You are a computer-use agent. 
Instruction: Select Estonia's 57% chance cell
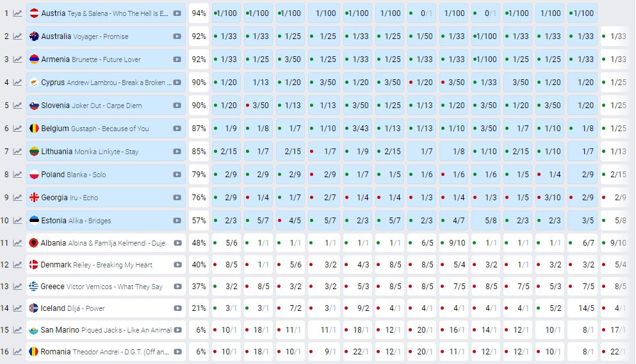pyautogui.click(x=199, y=221)
